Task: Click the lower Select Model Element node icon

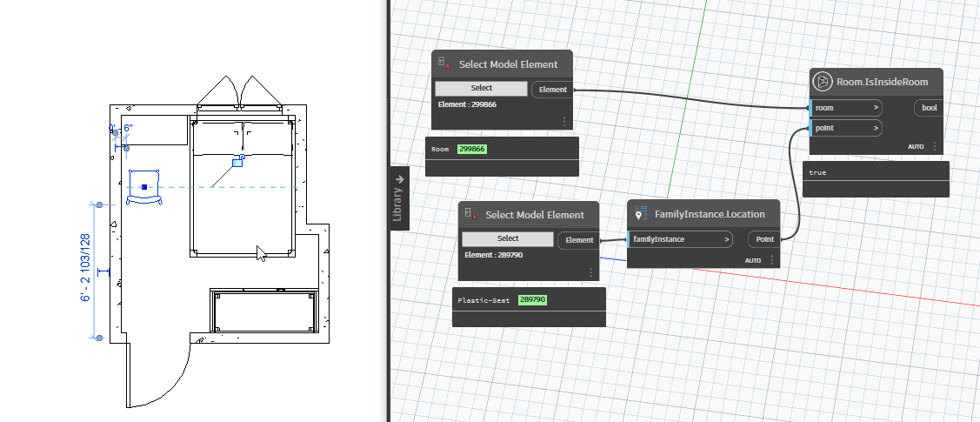Action: click(x=470, y=214)
